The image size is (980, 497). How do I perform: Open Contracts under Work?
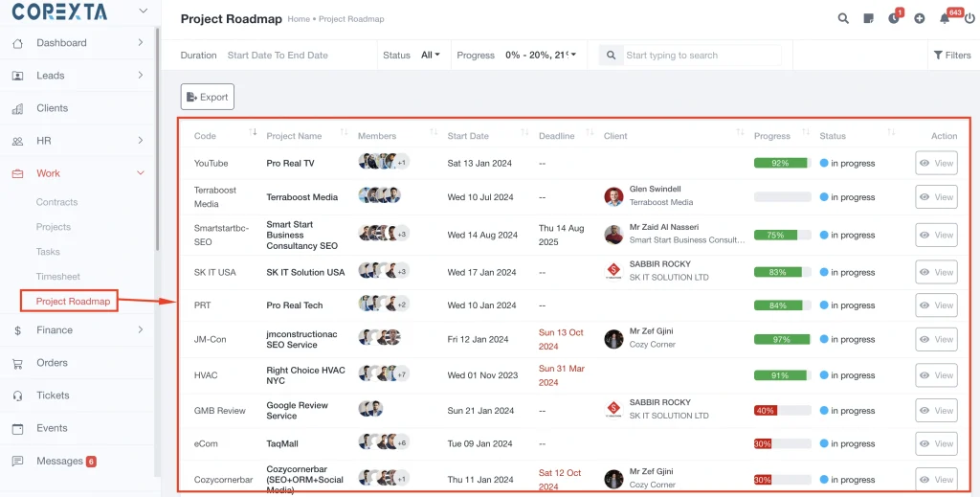coord(56,202)
